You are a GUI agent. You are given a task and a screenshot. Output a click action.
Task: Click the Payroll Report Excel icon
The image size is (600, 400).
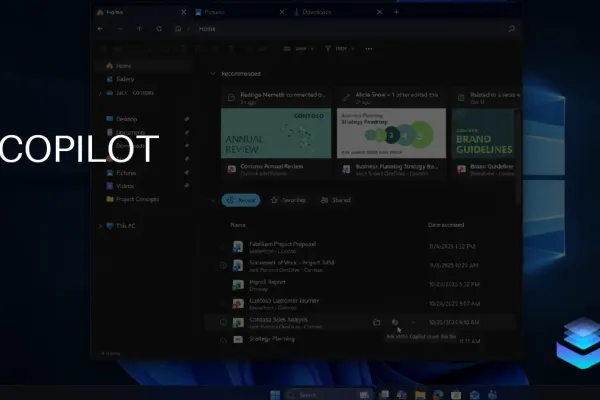pos(238,285)
